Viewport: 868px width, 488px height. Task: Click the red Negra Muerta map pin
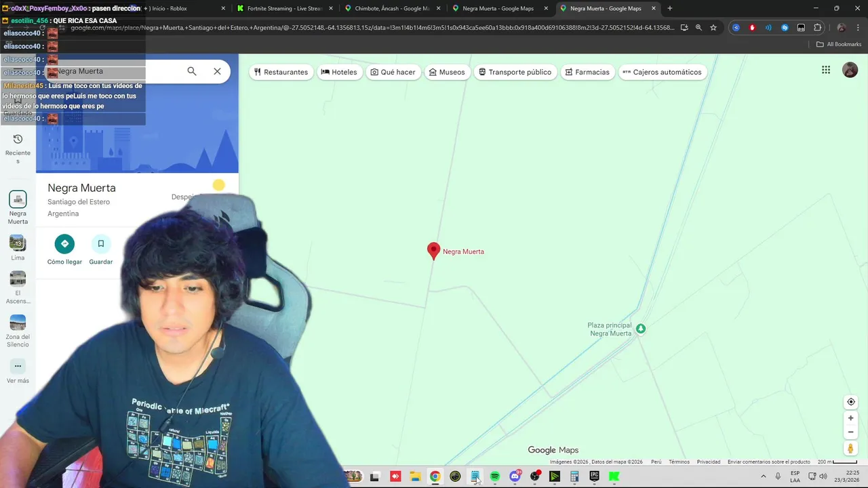pos(433,251)
